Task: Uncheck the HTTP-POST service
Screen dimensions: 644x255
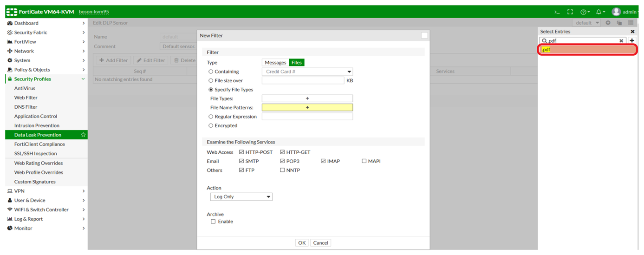Action: coord(241,152)
